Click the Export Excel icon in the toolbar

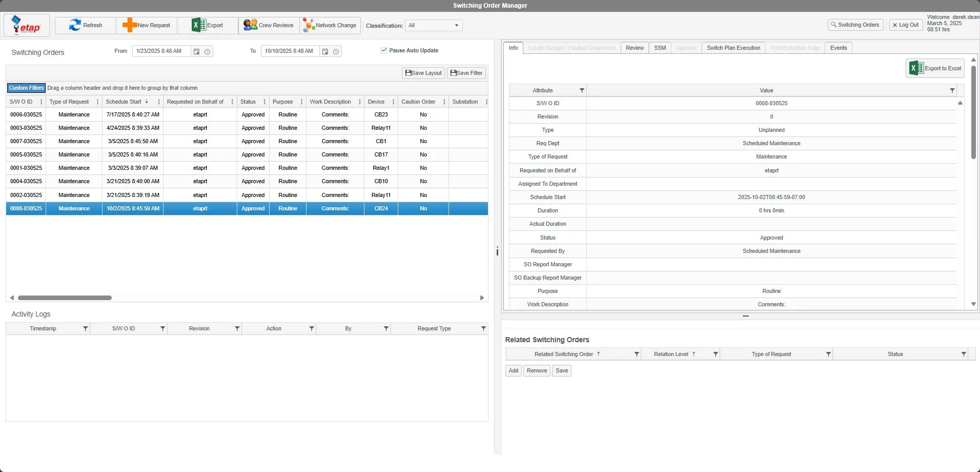point(198,25)
